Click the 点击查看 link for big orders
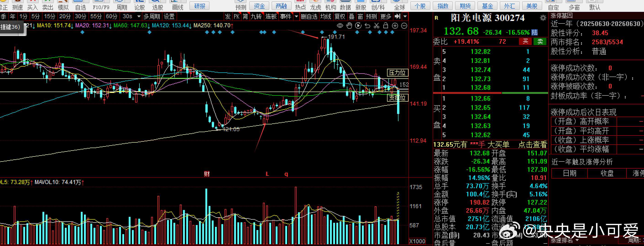This screenshot has height=246, width=644. click(x=532, y=144)
